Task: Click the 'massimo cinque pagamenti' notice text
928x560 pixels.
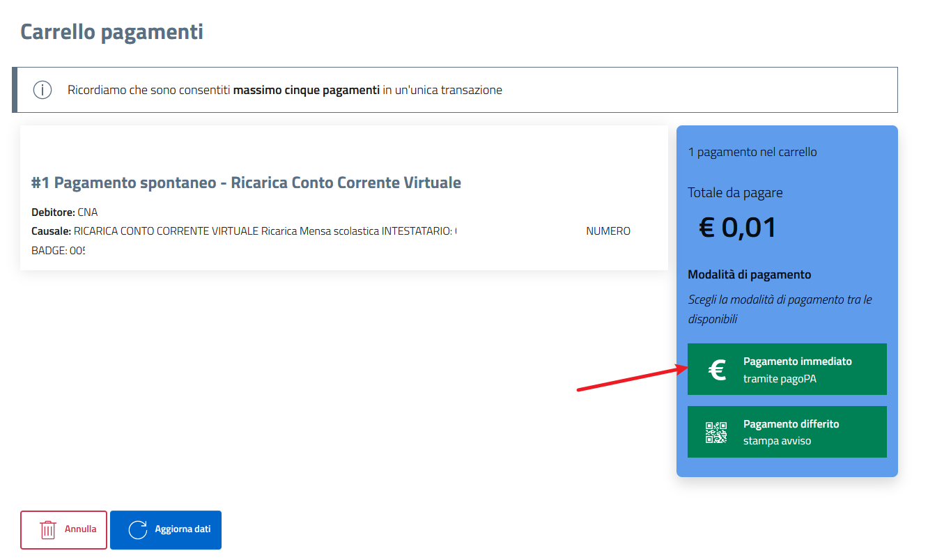Action: pos(307,90)
